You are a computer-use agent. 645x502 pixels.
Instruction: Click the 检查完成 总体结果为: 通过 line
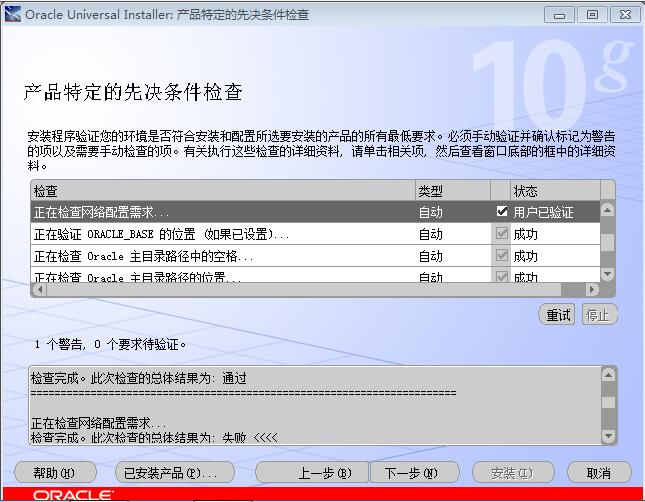point(139,378)
